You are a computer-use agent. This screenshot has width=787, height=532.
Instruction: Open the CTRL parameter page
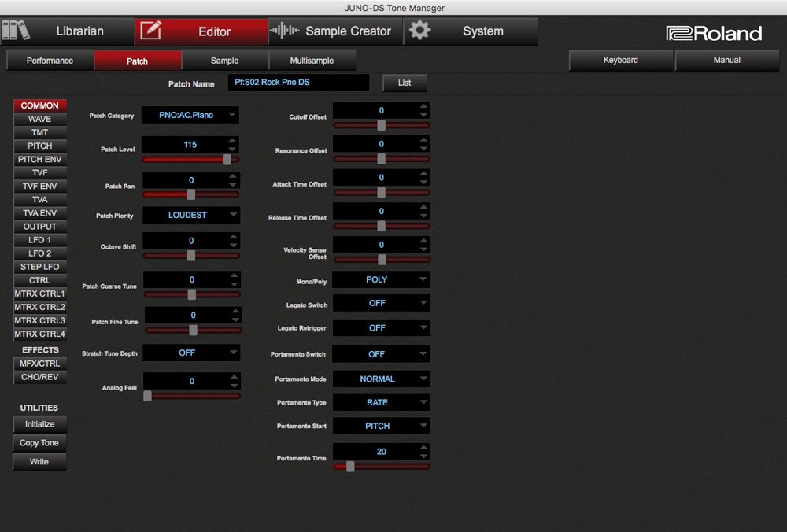coord(39,280)
